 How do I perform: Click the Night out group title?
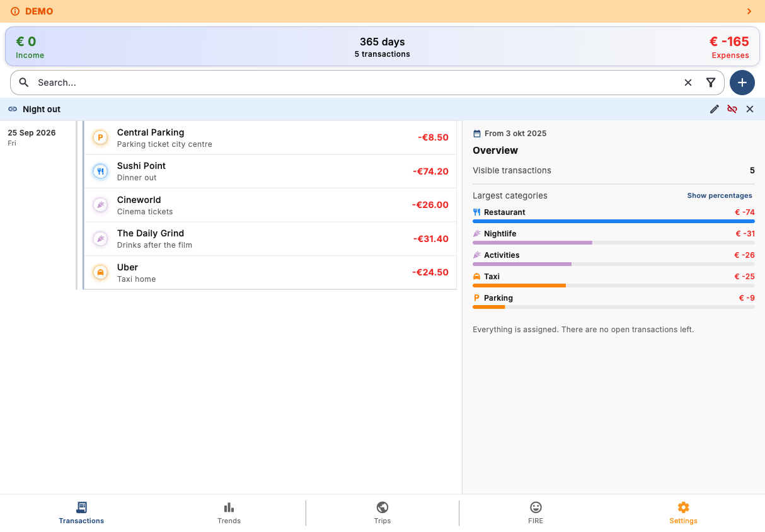(x=42, y=109)
